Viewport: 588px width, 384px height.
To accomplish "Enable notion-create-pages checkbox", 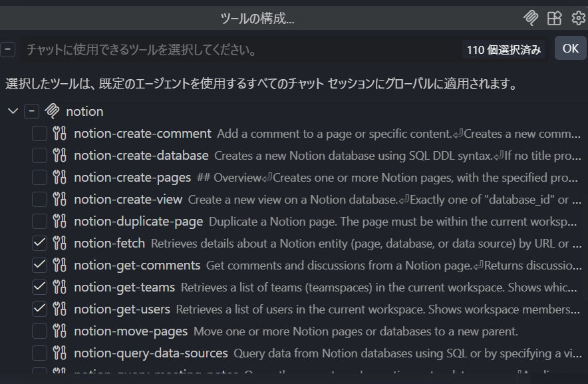I will pos(39,177).
